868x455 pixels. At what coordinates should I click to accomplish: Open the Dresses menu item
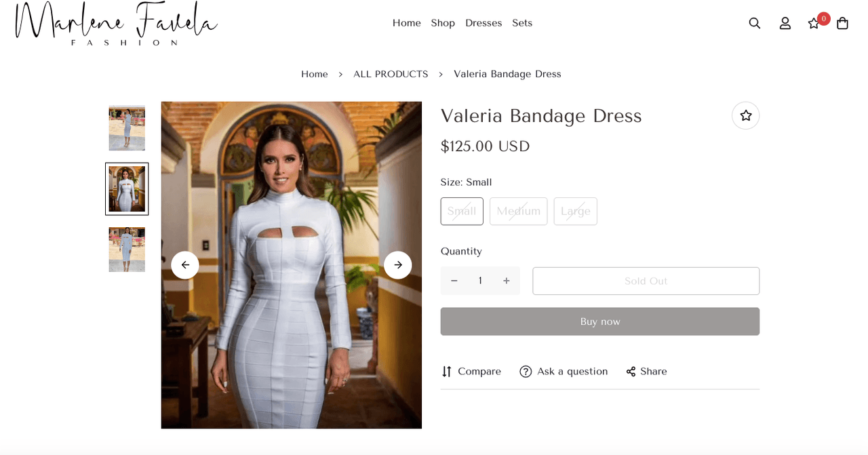(484, 23)
